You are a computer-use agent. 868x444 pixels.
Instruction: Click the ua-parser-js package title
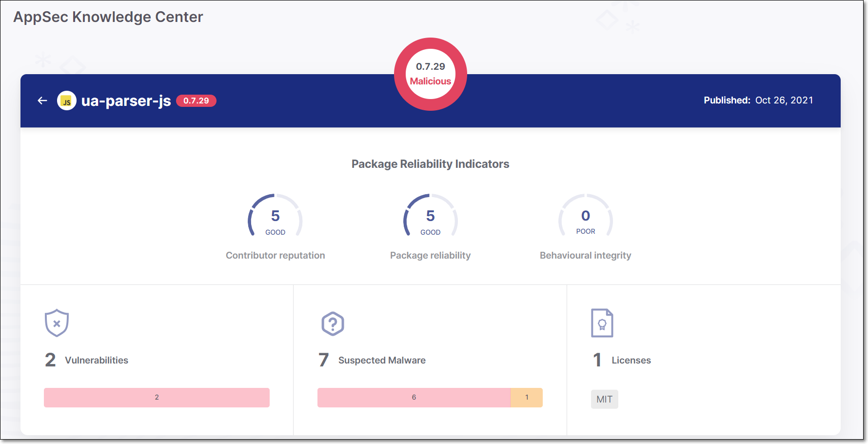click(126, 101)
